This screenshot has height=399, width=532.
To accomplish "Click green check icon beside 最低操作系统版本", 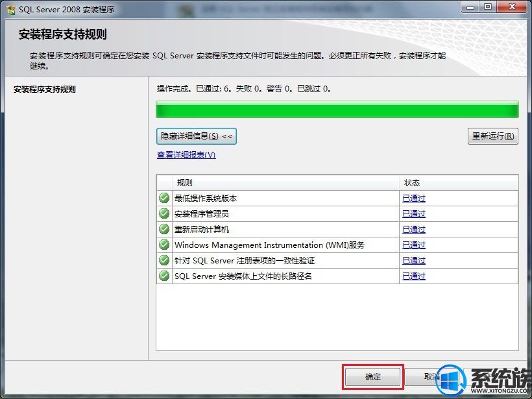I will click(164, 198).
